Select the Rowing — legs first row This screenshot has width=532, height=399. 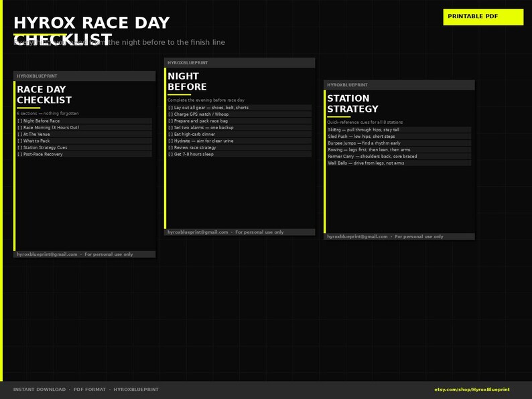(x=399, y=150)
